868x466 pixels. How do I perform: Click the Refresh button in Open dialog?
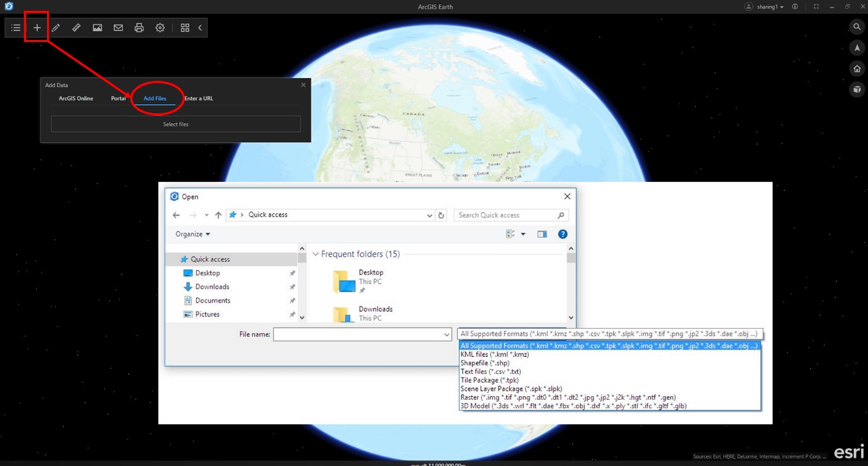[442, 215]
